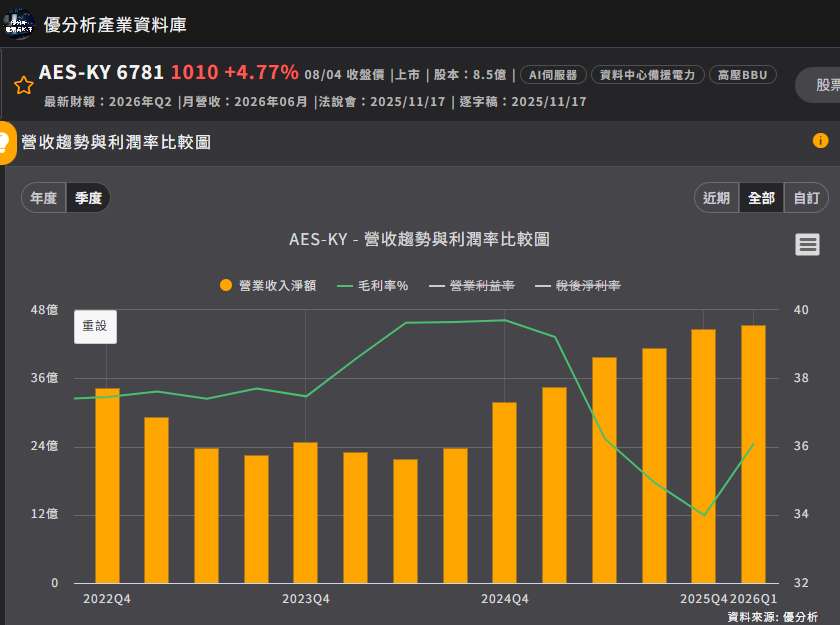Click the orange info icon

[820, 141]
